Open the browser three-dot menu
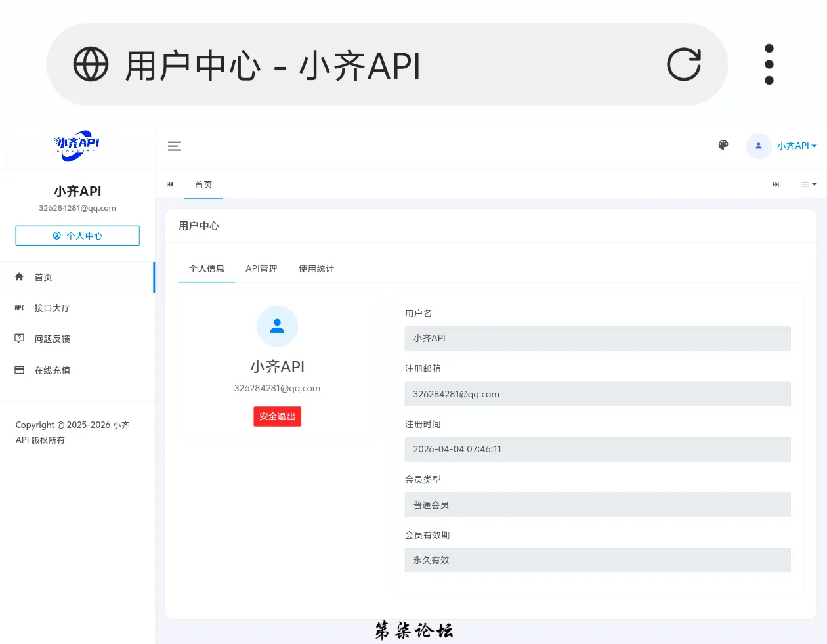 click(769, 65)
